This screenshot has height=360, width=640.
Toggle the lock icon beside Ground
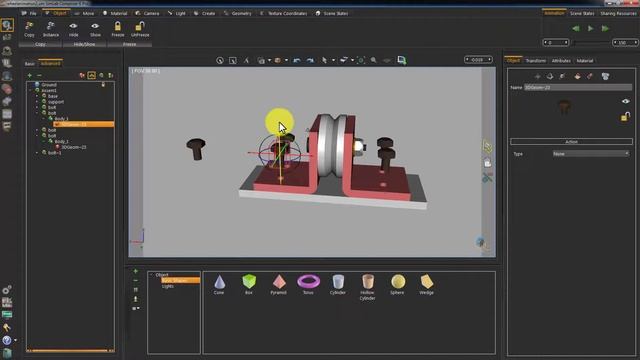click(103, 84)
